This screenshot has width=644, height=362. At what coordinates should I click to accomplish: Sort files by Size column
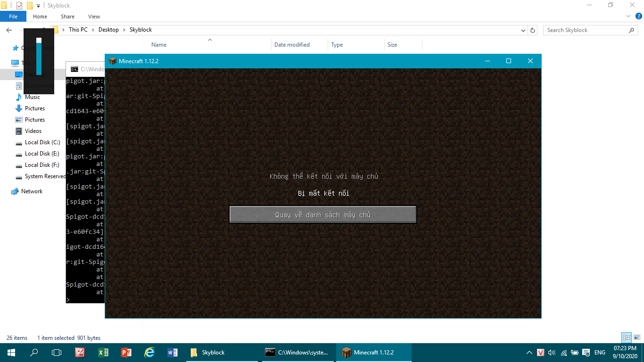tap(392, 45)
